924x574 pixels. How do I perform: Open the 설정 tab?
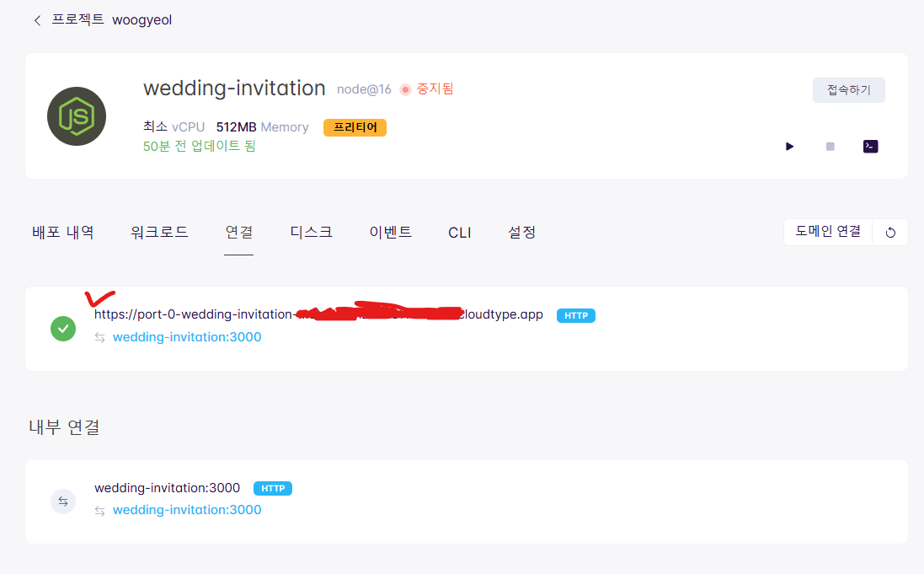click(x=521, y=233)
